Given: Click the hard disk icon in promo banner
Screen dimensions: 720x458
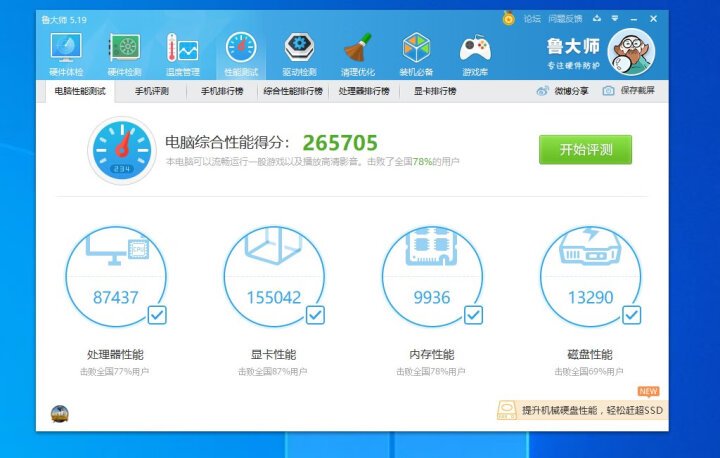Looking at the screenshot, I should 507,410.
